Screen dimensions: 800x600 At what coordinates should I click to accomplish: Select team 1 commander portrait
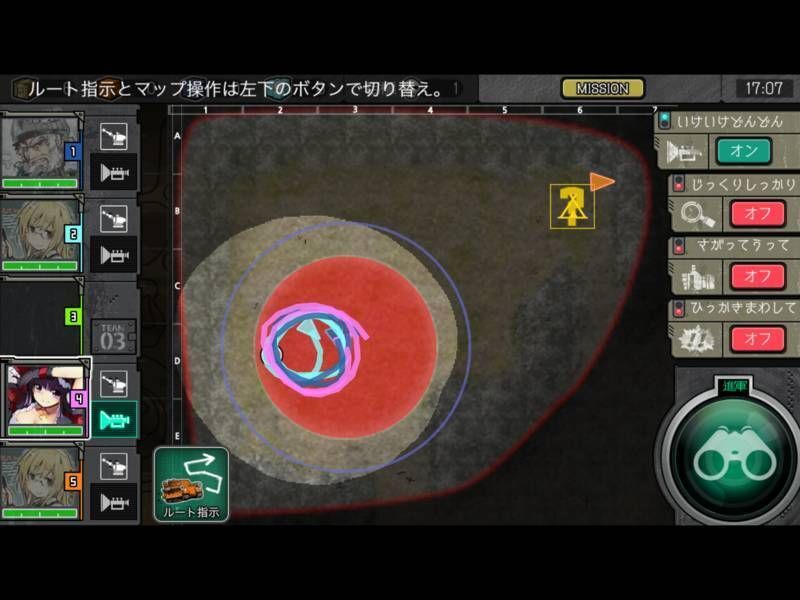[x=40, y=147]
